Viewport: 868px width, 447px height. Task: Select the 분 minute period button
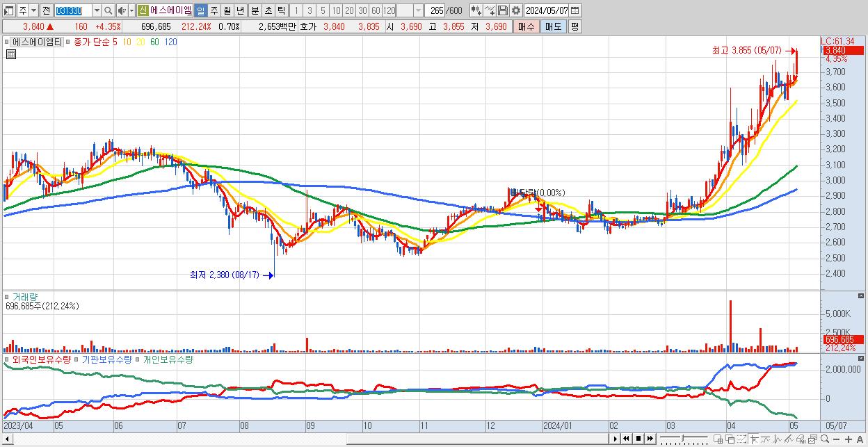[254, 10]
